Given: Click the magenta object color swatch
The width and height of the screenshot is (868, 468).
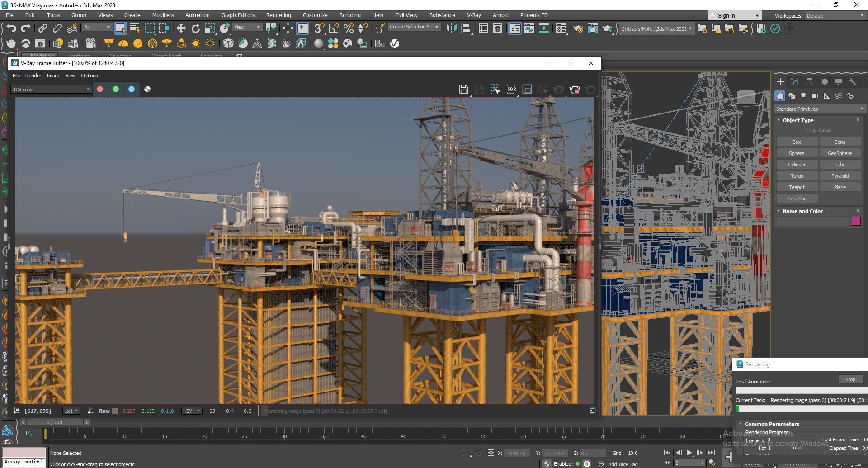Looking at the screenshot, I should [856, 221].
